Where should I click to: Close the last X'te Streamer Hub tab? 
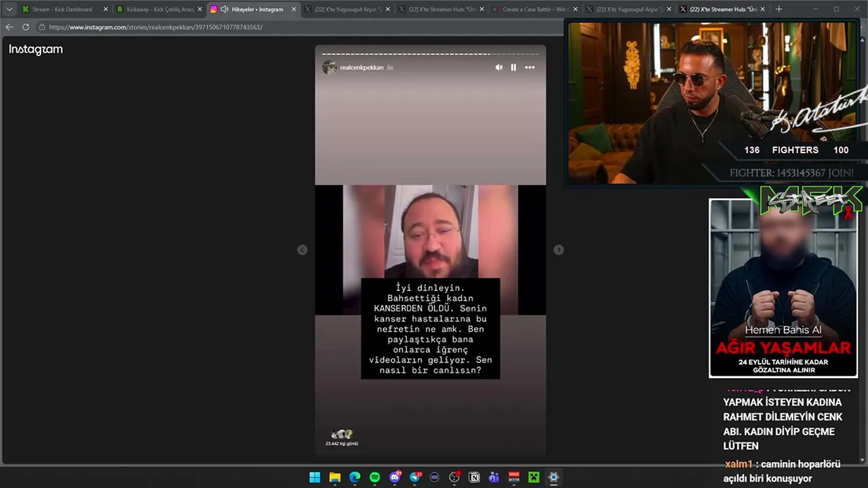[x=763, y=9]
